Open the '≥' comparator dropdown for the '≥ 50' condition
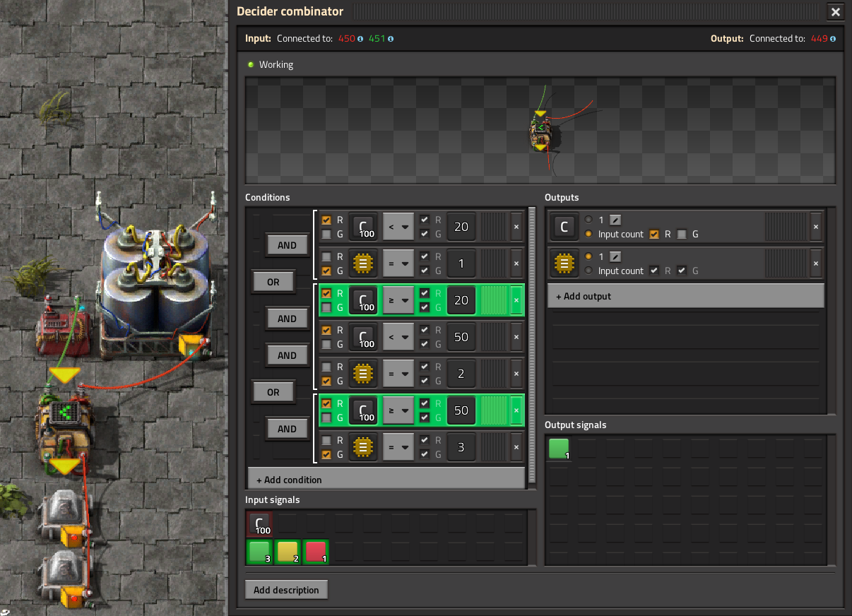This screenshot has width=852, height=616. tap(398, 410)
